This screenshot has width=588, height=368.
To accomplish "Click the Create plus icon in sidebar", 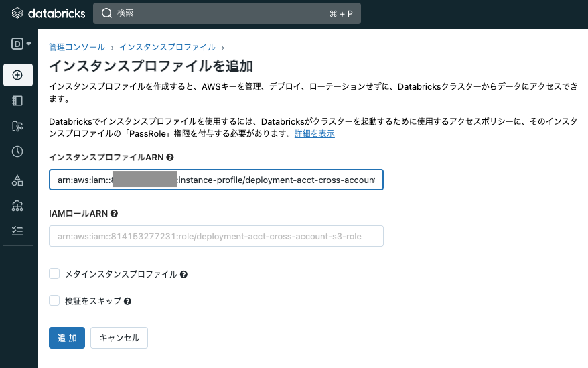I will point(17,75).
